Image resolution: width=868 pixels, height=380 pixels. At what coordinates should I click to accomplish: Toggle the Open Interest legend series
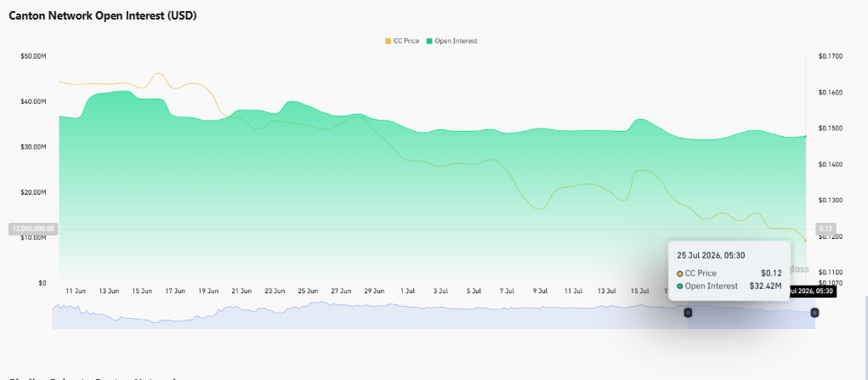[451, 41]
